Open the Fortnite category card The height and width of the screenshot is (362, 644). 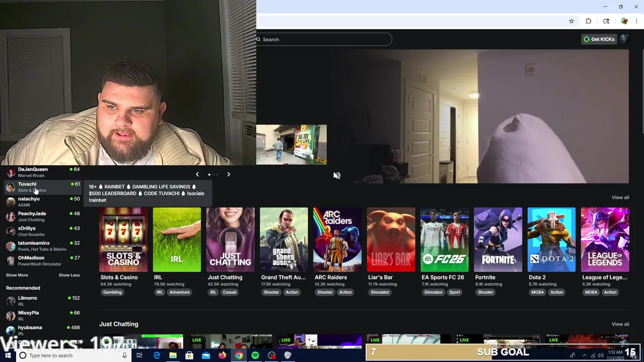(498, 240)
